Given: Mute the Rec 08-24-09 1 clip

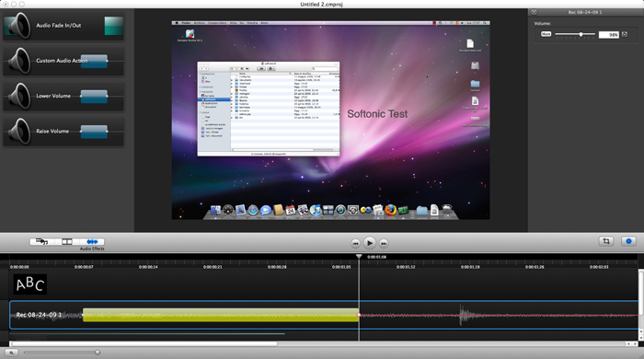Looking at the screenshot, I should pyautogui.click(x=546, y=34).
